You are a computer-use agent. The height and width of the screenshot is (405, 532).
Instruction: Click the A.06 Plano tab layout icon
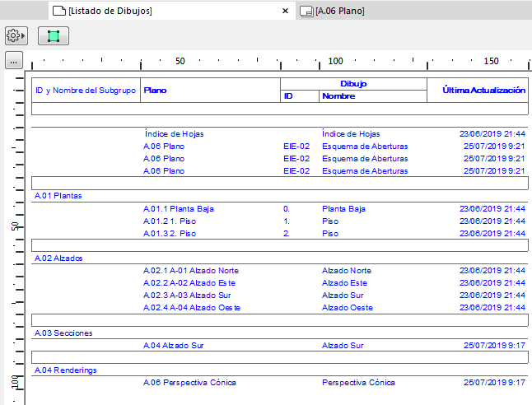(306, 11)
